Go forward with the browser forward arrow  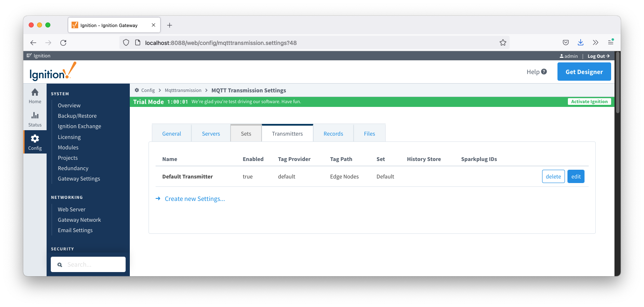point(48,42)
